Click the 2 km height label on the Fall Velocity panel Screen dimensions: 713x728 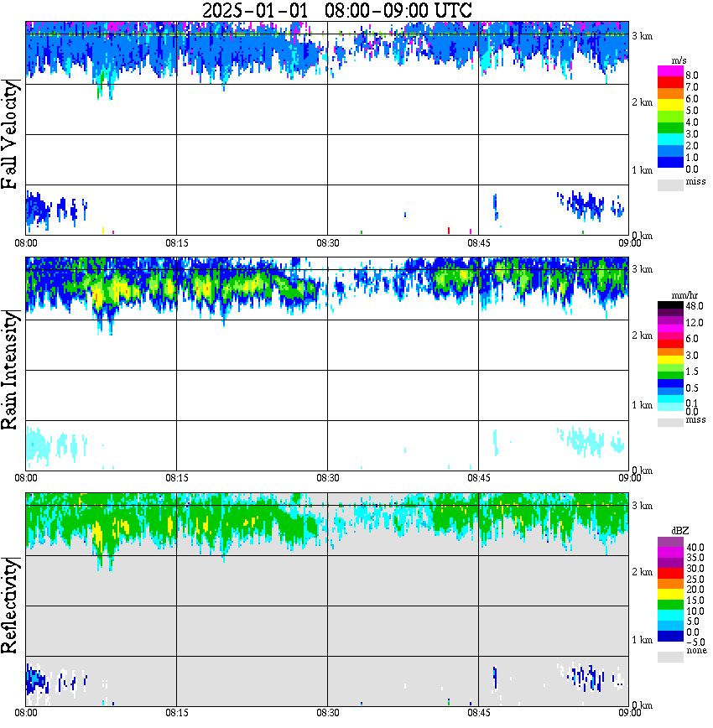pos(643,102)
